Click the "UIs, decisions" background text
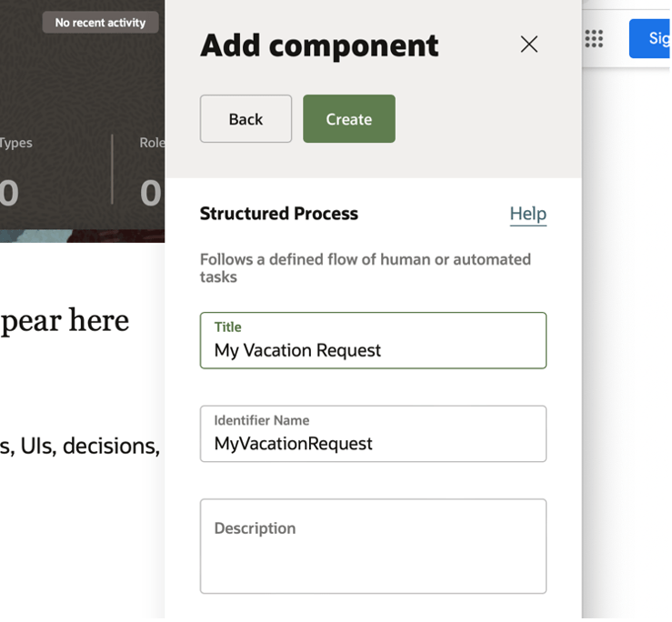This screenshot has width=672, height=622. click(80, 446)
